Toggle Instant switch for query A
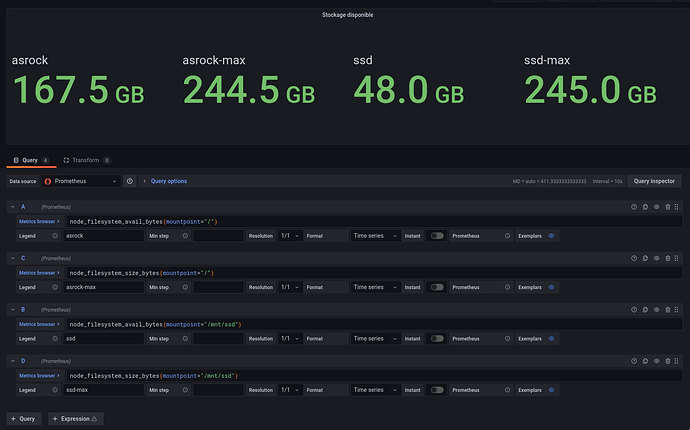The width and height of the screenshot is (690, 430). 436,236
